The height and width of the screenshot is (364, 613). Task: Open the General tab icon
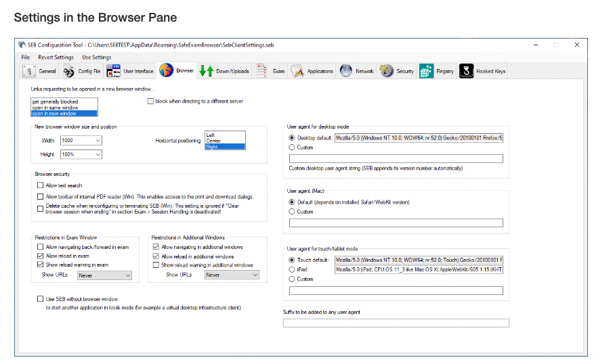(29, 71)
